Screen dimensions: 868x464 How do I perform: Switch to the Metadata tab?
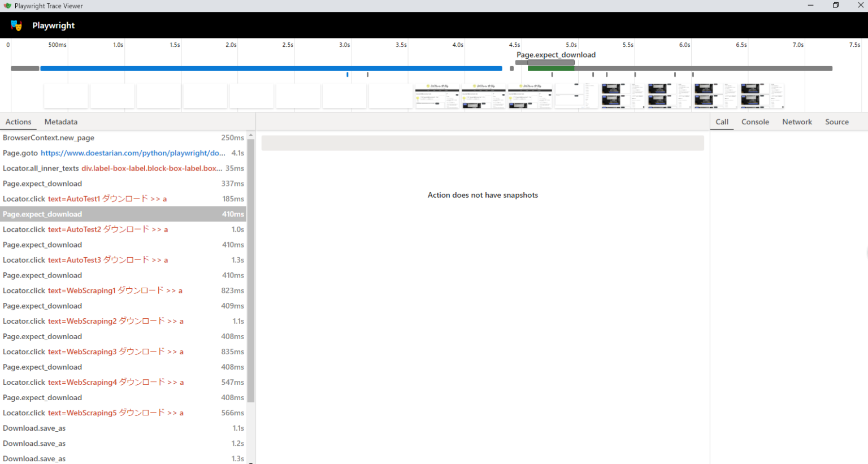click(x=60, y=122)
